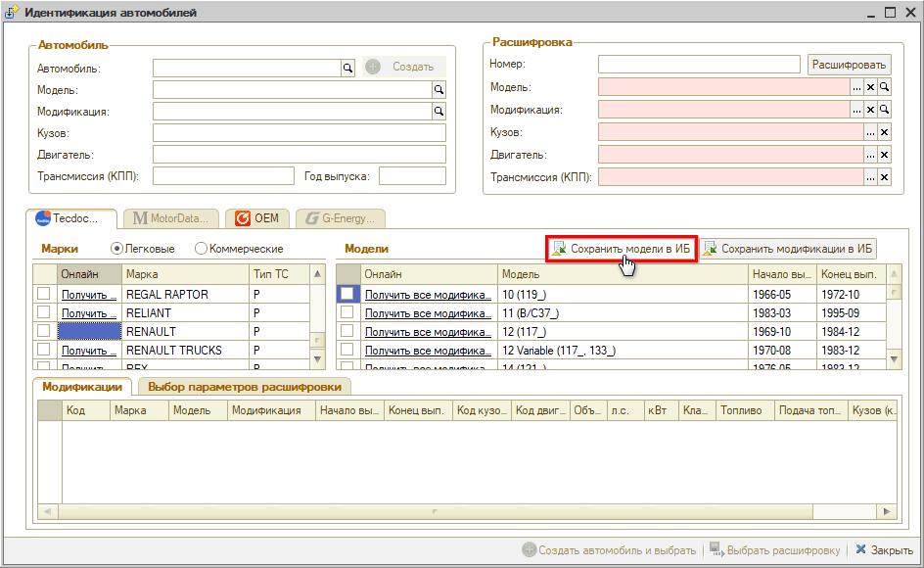924x568 pixels.
Task: Click the Расшифровать button
Action: [849, 65]
